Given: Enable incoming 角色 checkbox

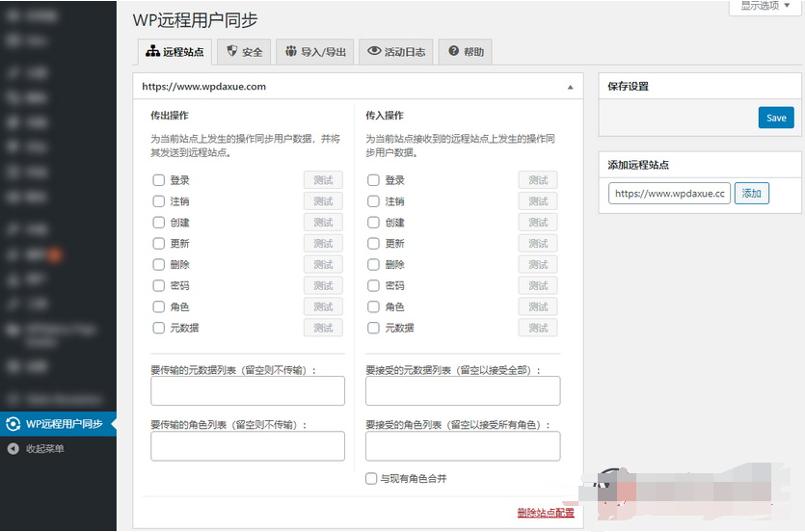Looking at the screenshot, I should pos(373,306).
